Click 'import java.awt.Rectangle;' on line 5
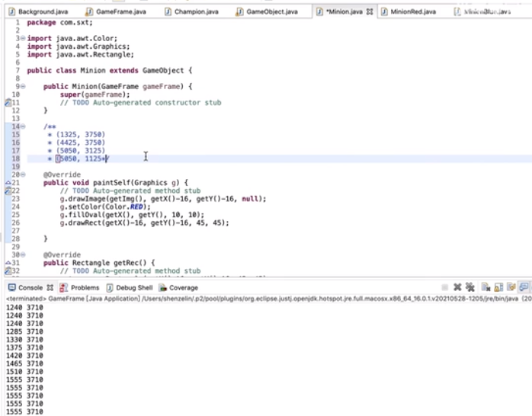This screenshot has width=532, height=416. [x=81, y=55]
